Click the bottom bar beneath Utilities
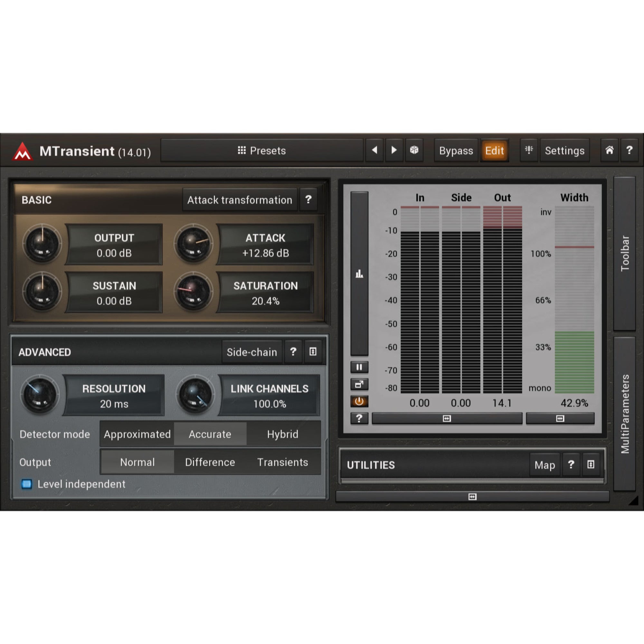This screenshot has height=644, width=644. coord(472,497)
